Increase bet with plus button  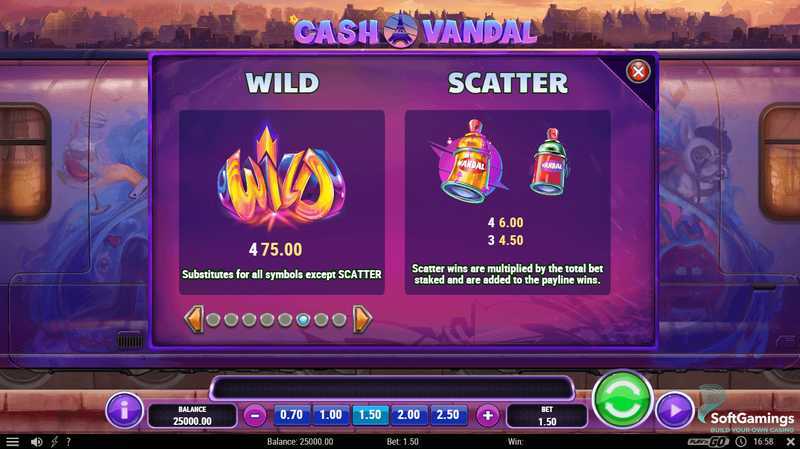[487, 415]
